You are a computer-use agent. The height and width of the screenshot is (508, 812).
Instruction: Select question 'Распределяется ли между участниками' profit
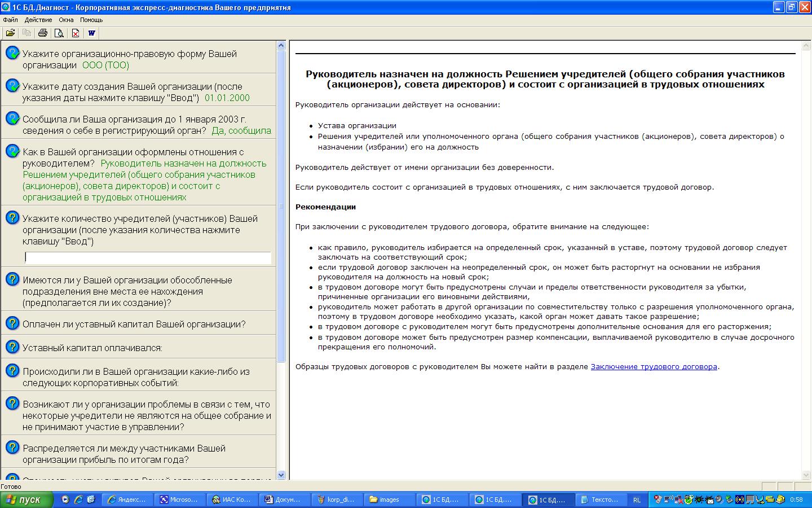click(x=124, y=454)
